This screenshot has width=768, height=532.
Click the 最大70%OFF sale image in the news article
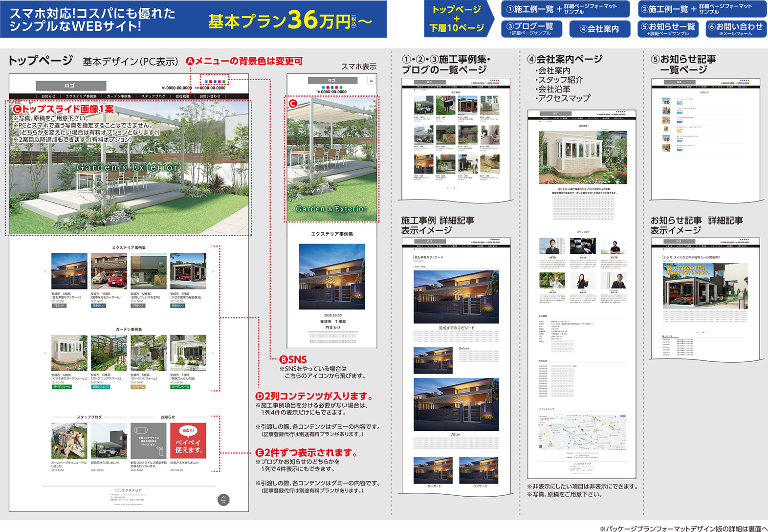(x=705, y=287)
